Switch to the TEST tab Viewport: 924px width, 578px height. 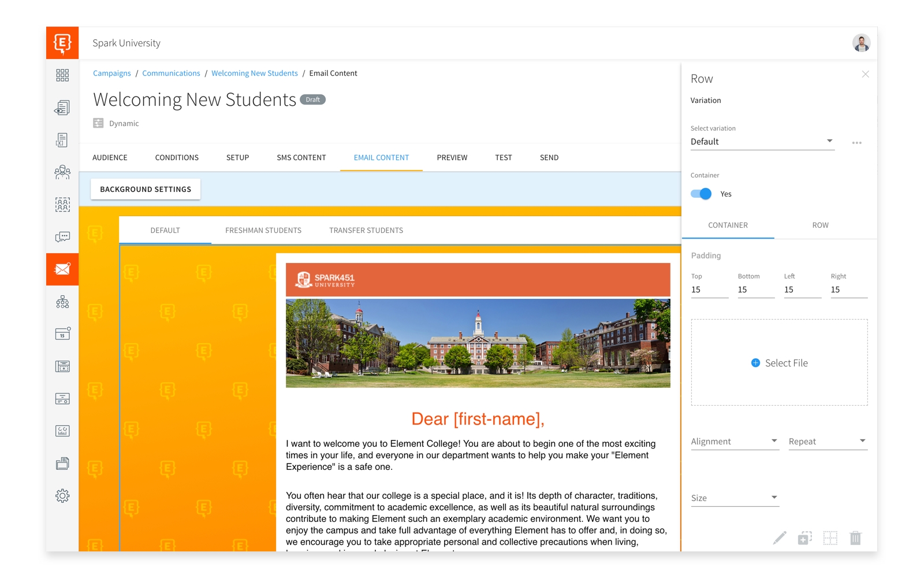point(504,158)
